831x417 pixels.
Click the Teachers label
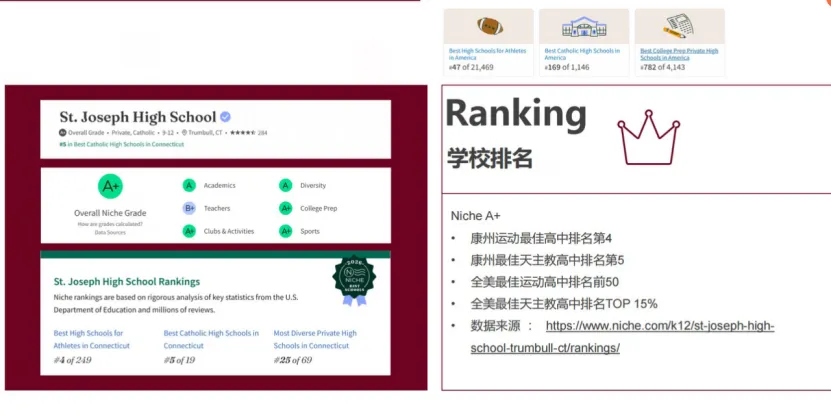click(x=217, y=208)
